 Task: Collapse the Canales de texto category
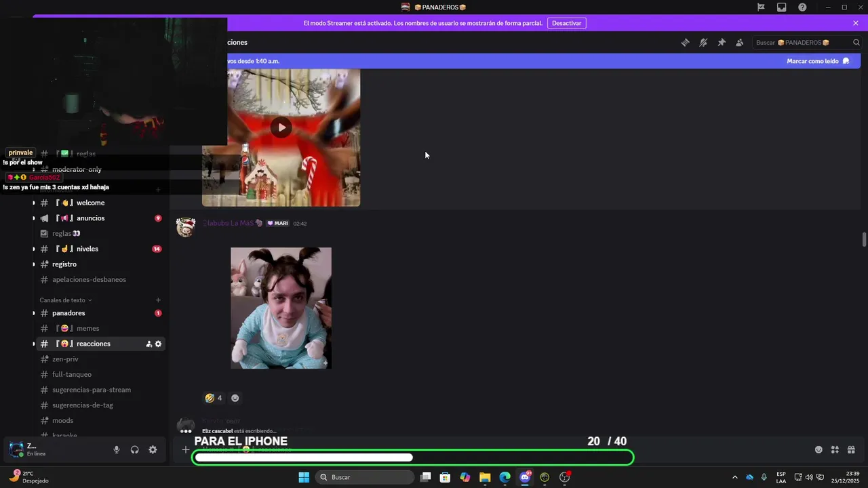tap(66, 300)
